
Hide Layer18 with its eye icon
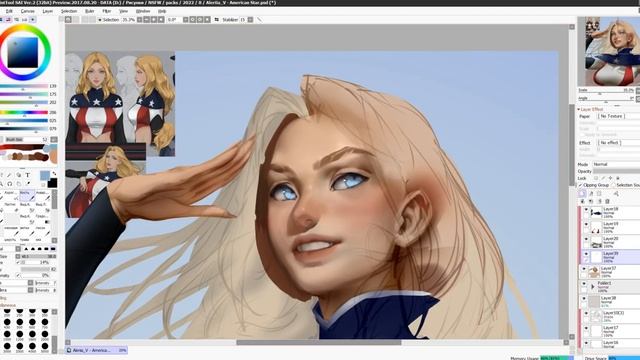586,210
